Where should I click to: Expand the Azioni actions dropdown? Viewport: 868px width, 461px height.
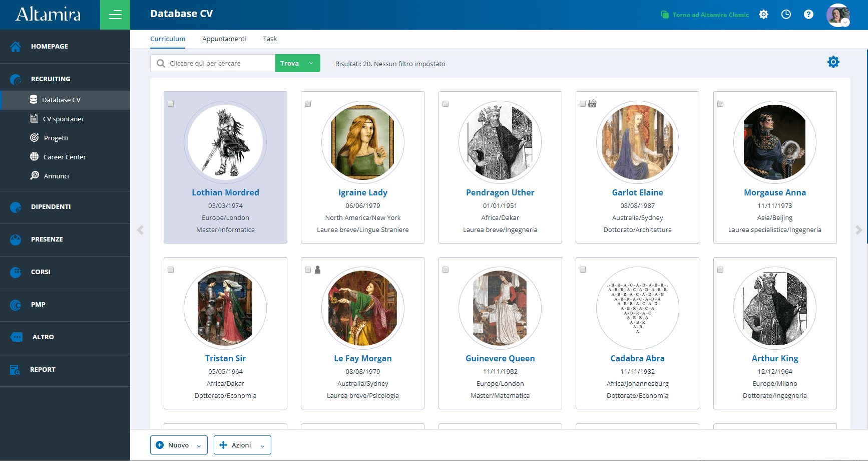point(261,445)
